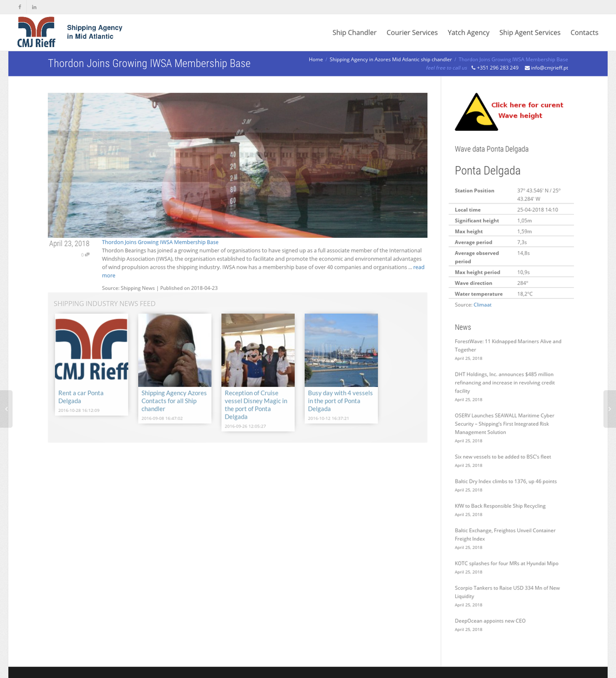Click the April 23, 2018 post date

point(69,243)
